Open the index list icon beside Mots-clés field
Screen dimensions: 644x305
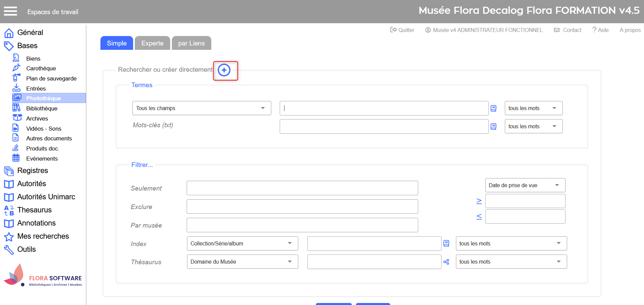[x=493, y=127]
